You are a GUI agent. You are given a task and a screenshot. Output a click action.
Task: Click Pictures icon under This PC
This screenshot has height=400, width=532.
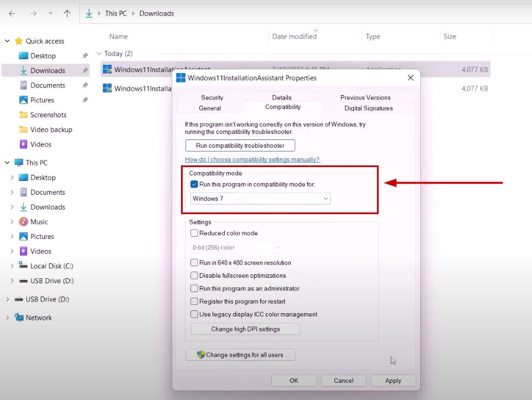[x=23, y=236]
